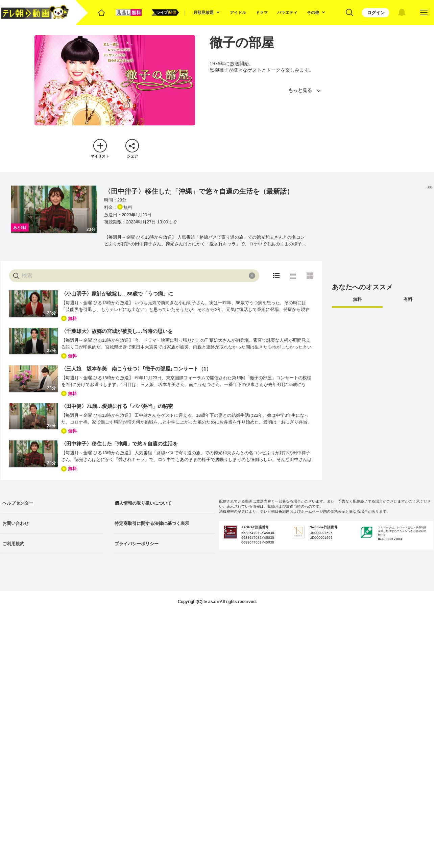Click the JASRAC license logo

point(230,532)
